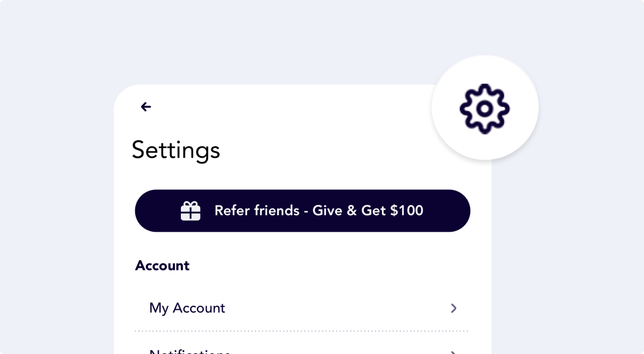The height and width of the screenshot is (354, 644).
Task: Click the Give & Get $100 text
Action: click(368, 211)
